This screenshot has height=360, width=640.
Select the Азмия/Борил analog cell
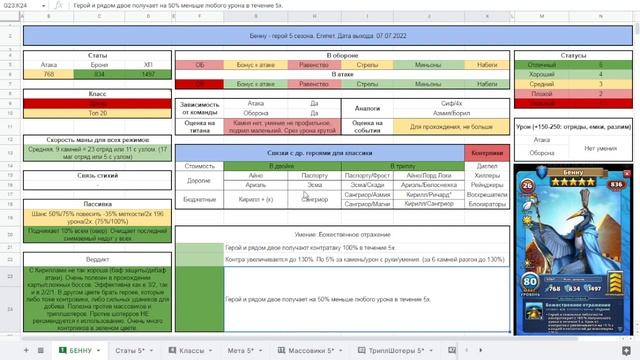point(451,113)
